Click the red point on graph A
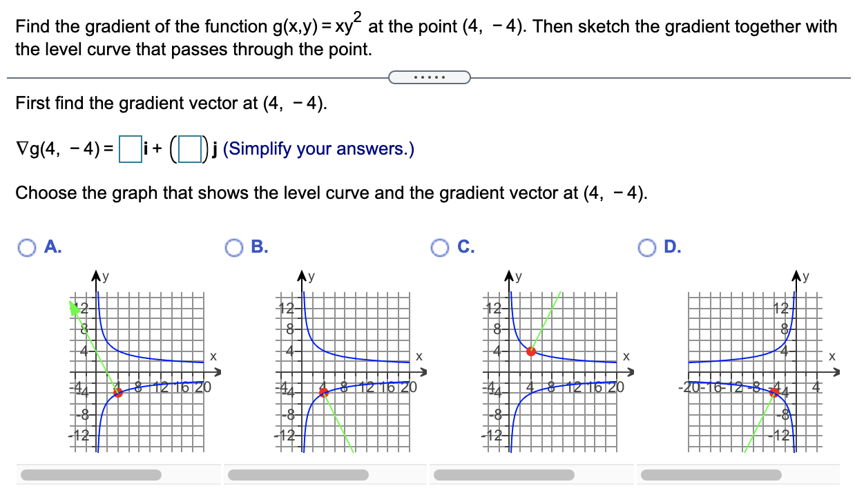 coord(116,393)
